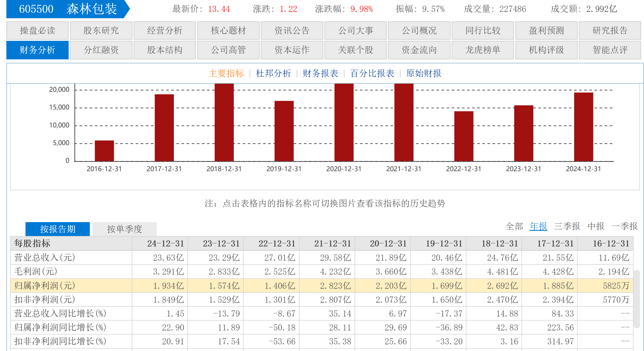Open the 同行比较 tab

tap(483, 30)
